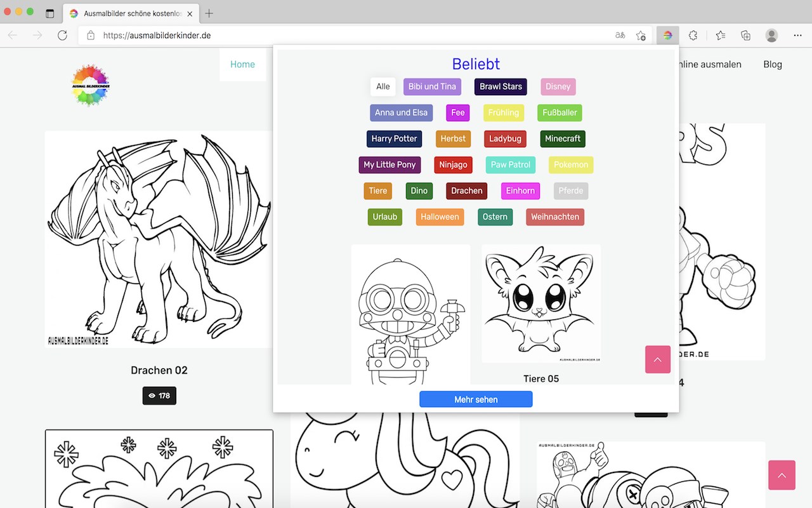Open the tab actions menu icon
This screenshot has height=508, width=812.
tap(50, 13)
